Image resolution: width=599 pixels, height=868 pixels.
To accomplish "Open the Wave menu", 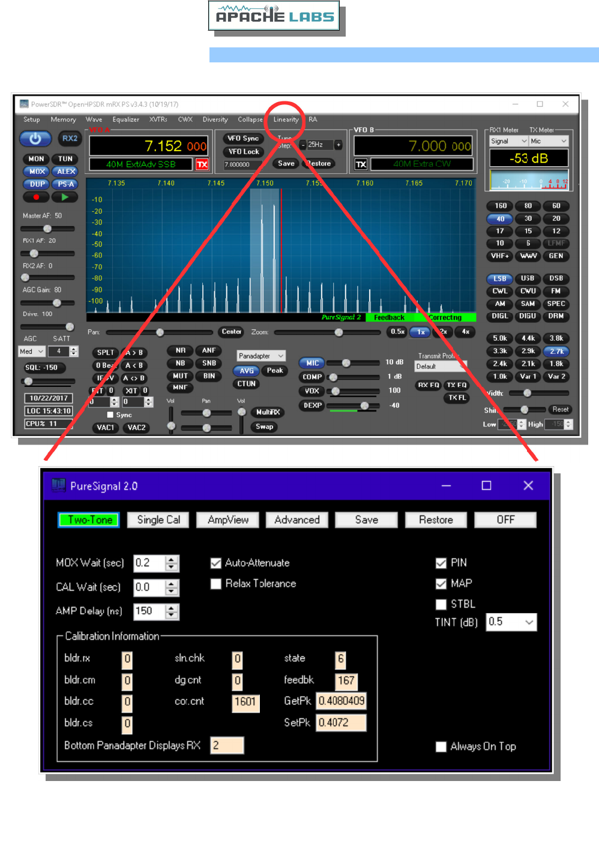I will point(94,119).
